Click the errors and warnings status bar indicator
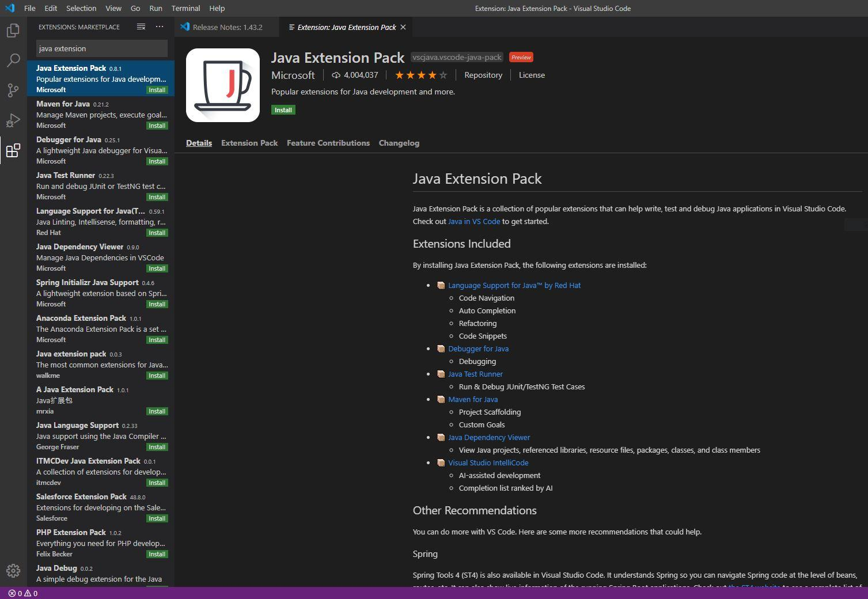The image size is (868, 599). coord(23,593)
